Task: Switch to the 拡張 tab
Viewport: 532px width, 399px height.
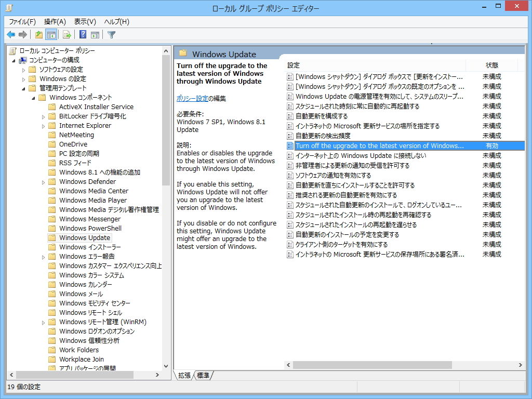Action: tap(184, 375)
